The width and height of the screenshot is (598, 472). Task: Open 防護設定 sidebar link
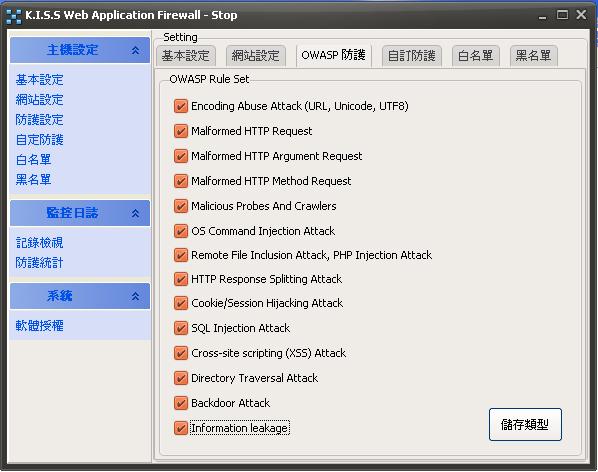(39, 120)
